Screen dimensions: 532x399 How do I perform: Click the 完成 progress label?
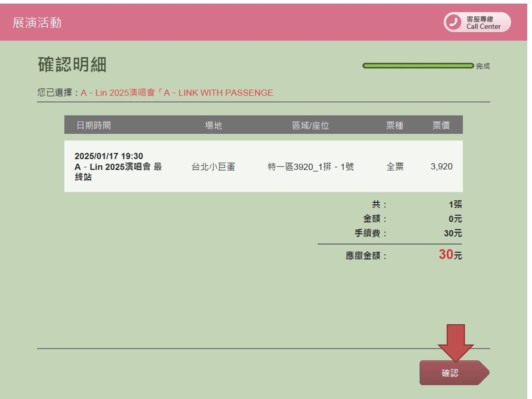(x=483, y=66)
